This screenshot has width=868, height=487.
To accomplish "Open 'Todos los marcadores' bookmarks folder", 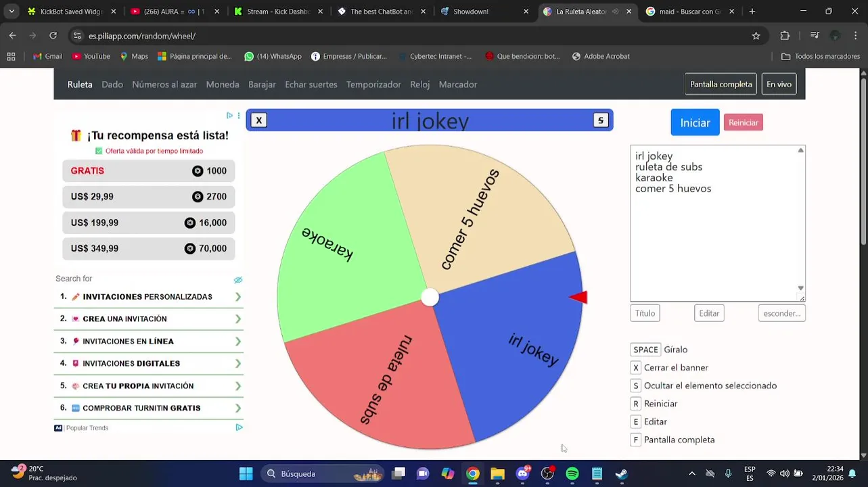I will tap(821, 56).
